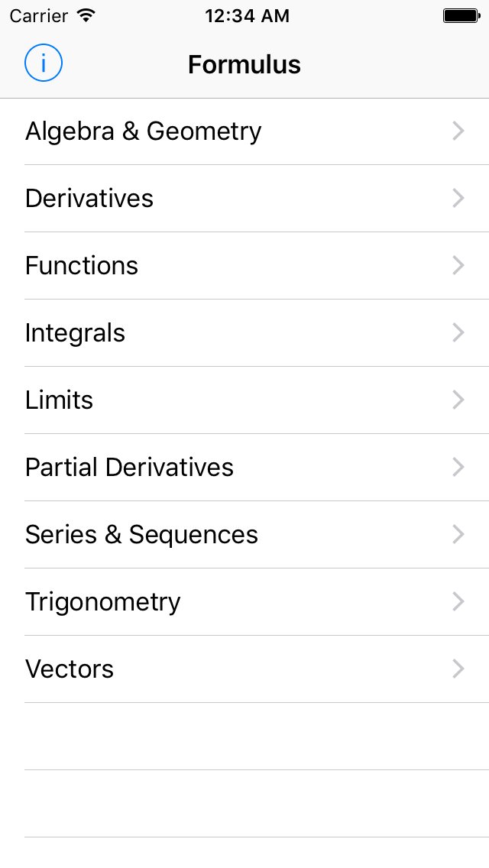Expand Derivatives using its chevron arrow
This screenshot has width=489, height=868.
tap(458, 199)
